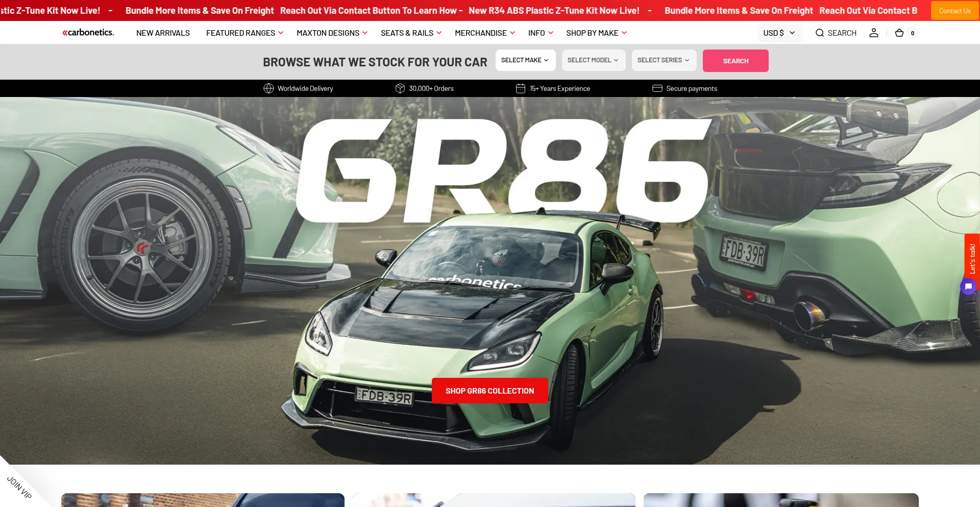This screenshot has width=980, height=507.
Task: Expand the Featured Ranges menu
Action: 244,33
